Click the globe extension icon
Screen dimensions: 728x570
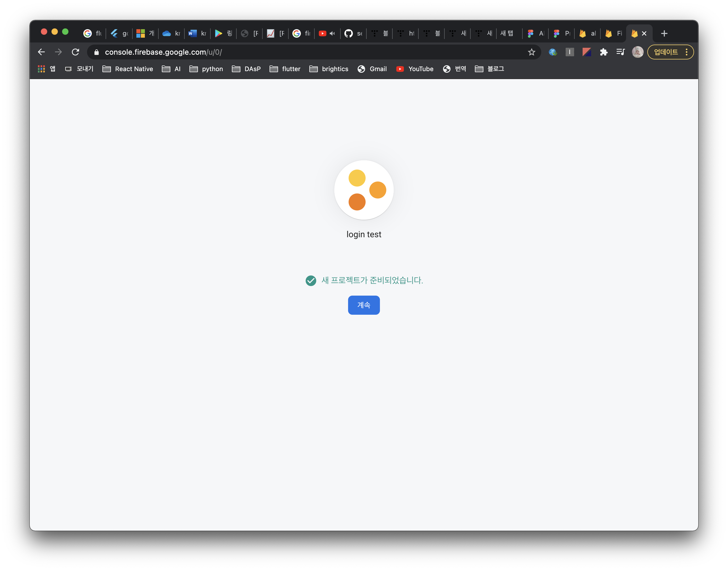click(553, 52)
